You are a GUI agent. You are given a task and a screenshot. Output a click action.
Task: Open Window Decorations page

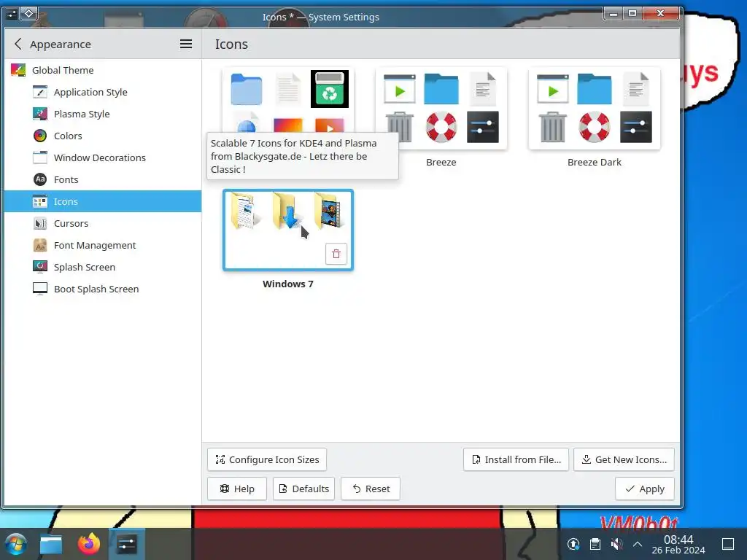point(102,157)
